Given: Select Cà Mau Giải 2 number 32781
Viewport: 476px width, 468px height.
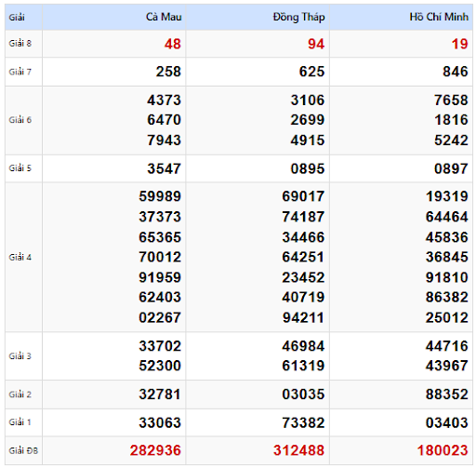Looking at the screenshot, I should tap(160, 394).
